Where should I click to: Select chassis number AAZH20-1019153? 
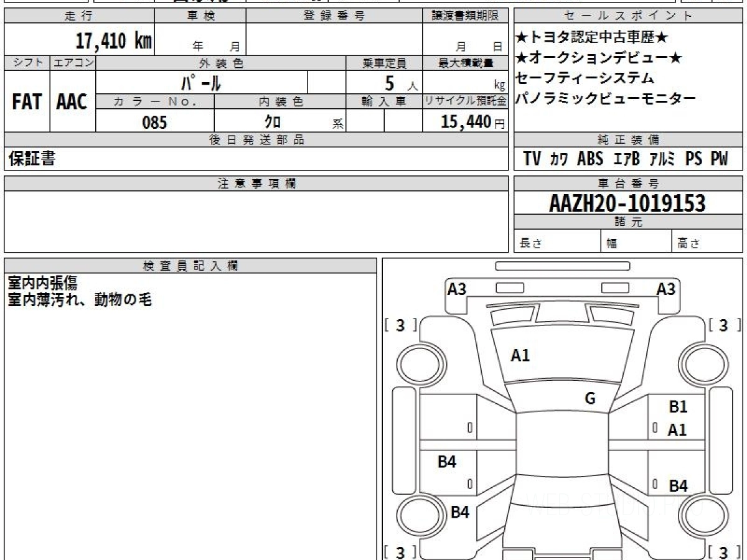[x=627, y=203]
